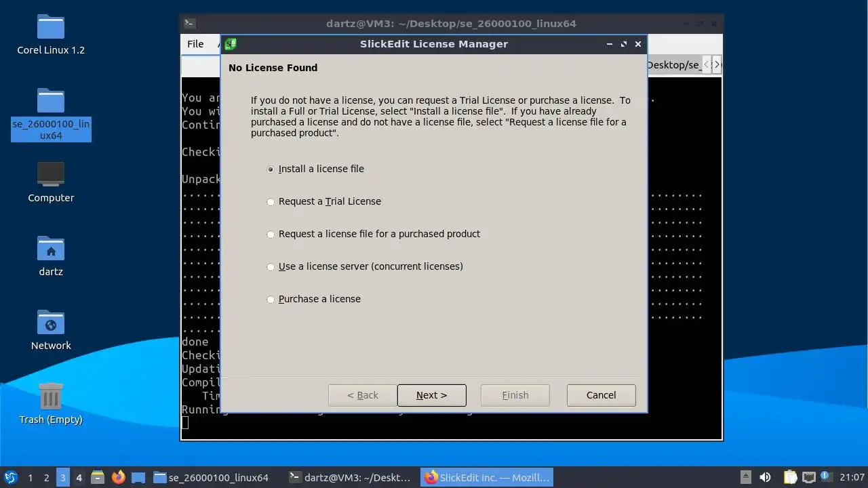Open the Computer desktop icon
The image size is (868, 488).
(x=51, y=182)
